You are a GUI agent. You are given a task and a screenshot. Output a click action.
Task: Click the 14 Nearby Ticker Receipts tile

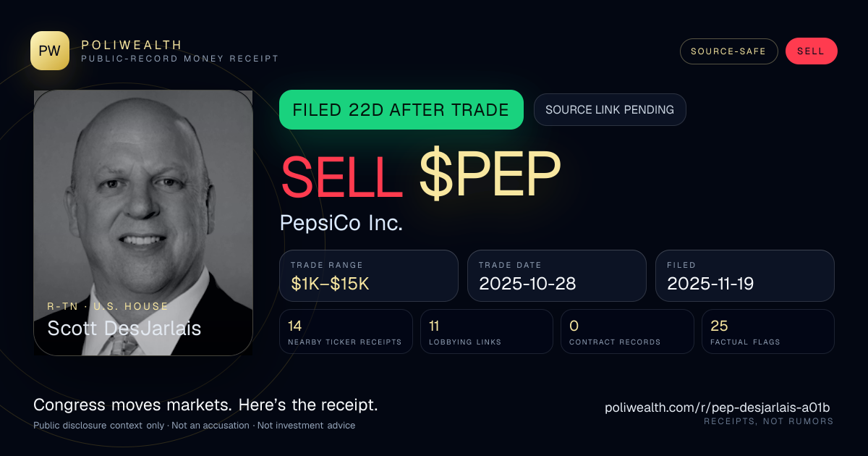tap(346, 332)
